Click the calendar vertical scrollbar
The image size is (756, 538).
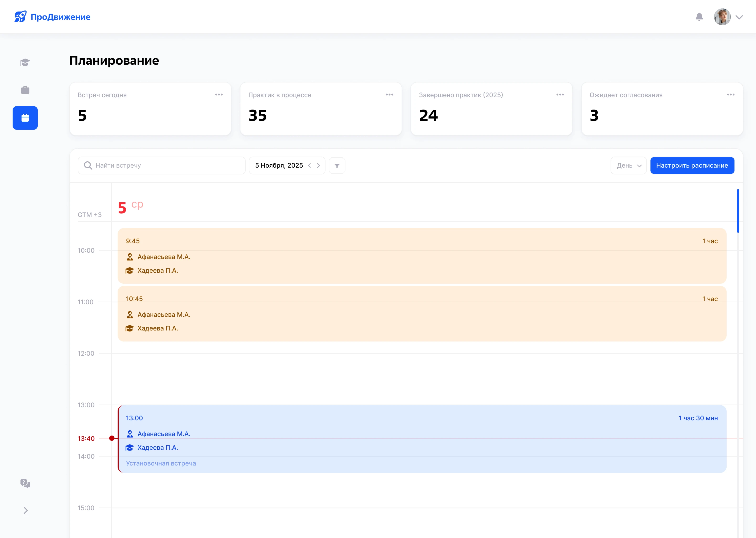(738, 211)
